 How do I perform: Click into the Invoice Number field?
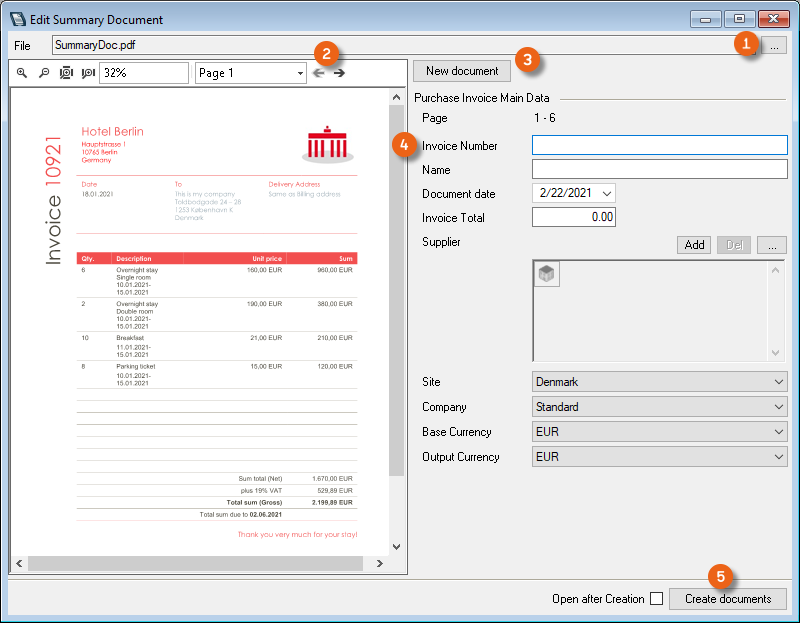click(x=660, y=145)
